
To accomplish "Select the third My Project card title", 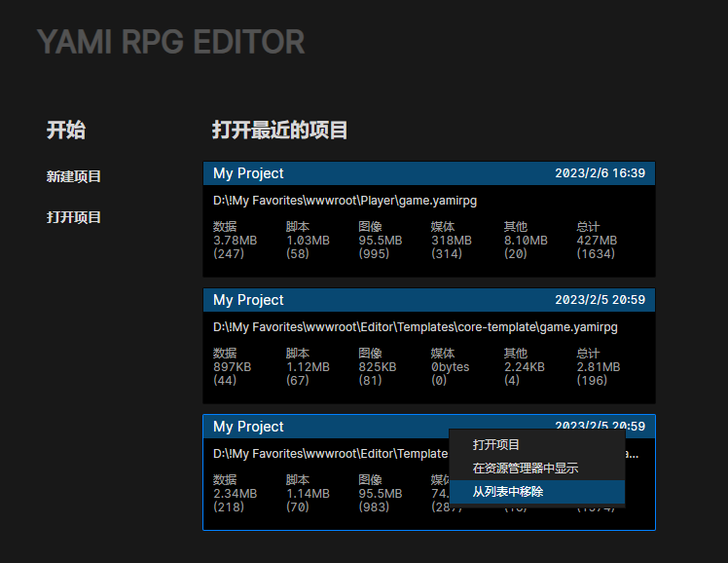I will click(x=248, y=427).
